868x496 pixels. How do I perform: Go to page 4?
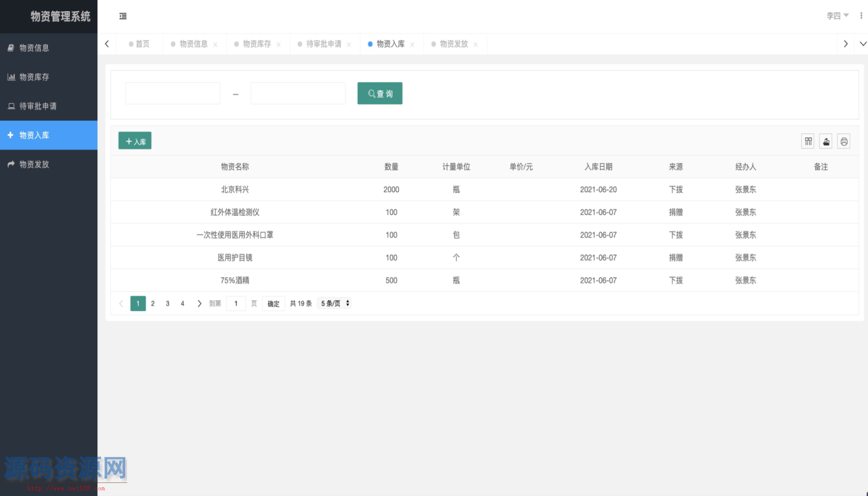click(x=182, y=303)
